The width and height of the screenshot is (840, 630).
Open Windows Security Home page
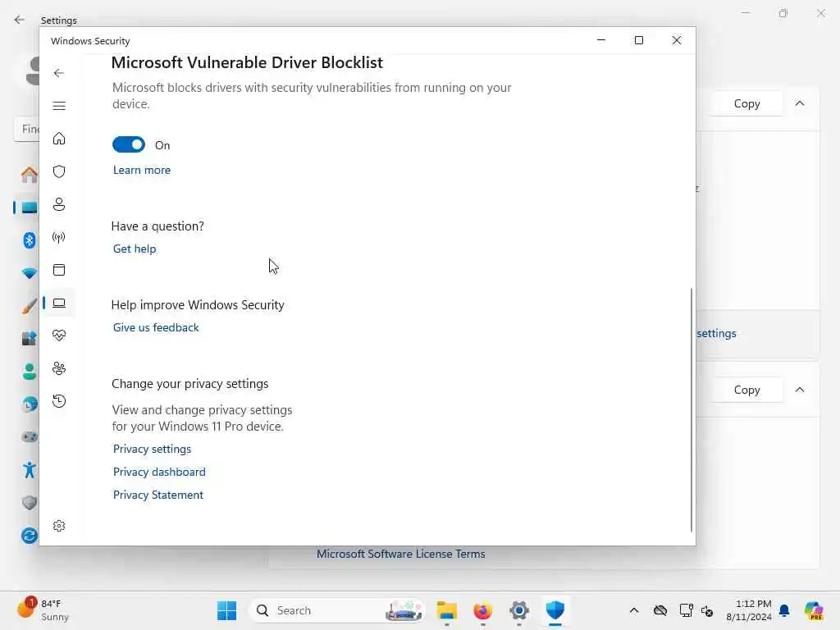[59, 139]
